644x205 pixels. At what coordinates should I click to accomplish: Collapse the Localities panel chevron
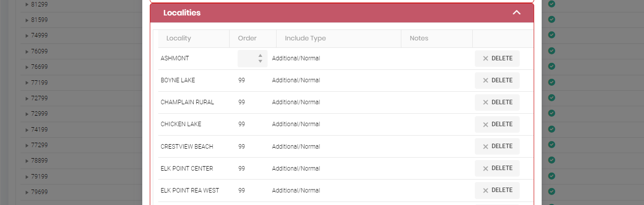point(517,13)
